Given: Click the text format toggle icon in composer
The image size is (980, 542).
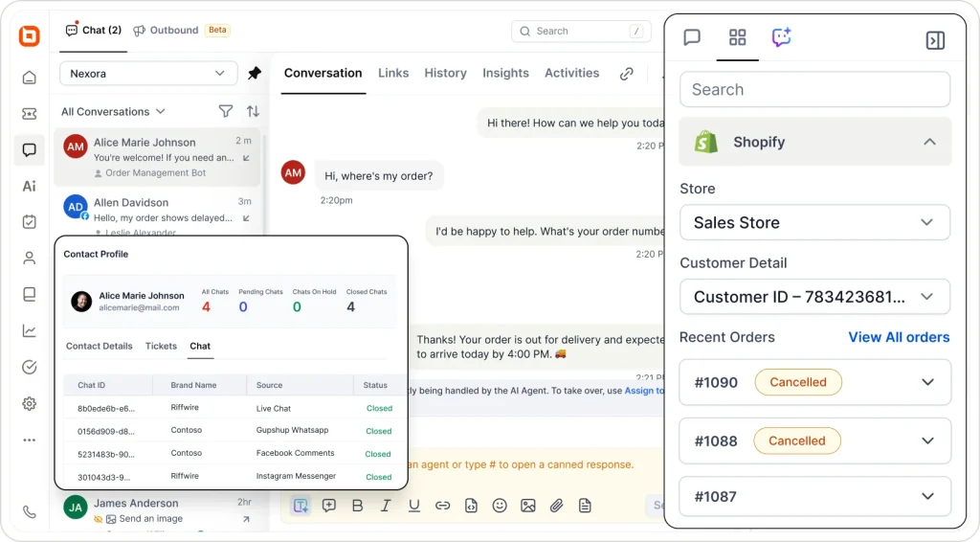Looking at the screenshot, I should tap(301, 505).
